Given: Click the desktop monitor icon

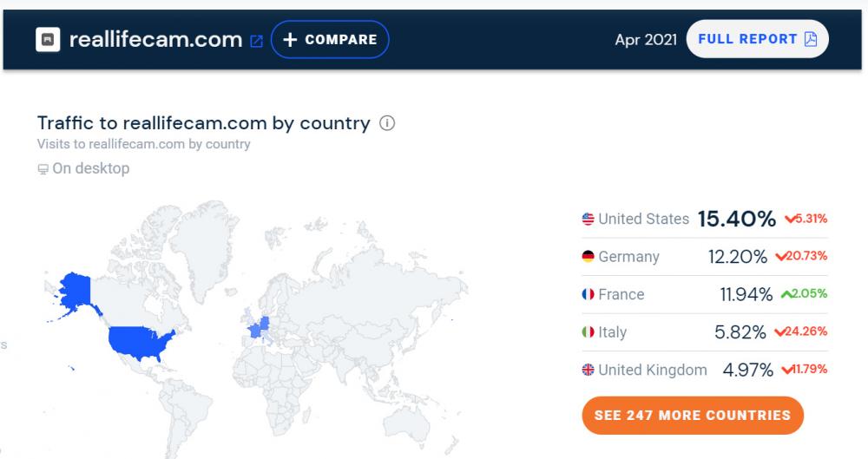Looking at the screenshot, I should pos(43,169).
